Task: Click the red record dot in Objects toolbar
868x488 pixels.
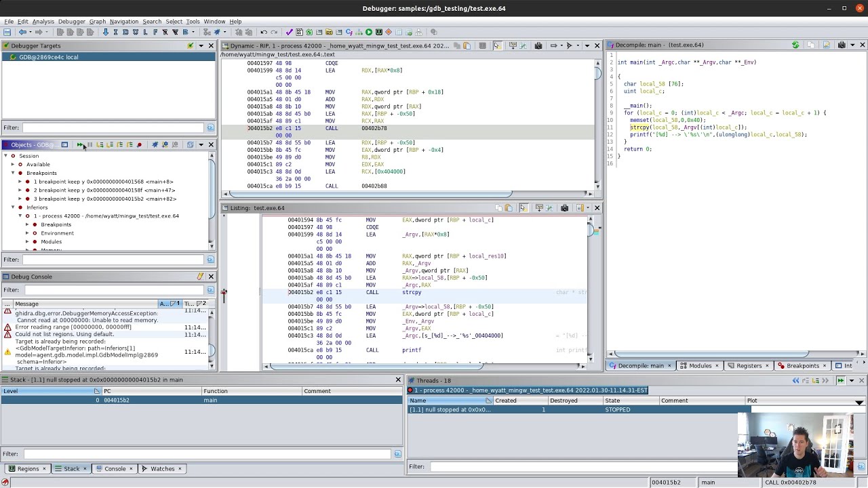Action: coord(139,144)
